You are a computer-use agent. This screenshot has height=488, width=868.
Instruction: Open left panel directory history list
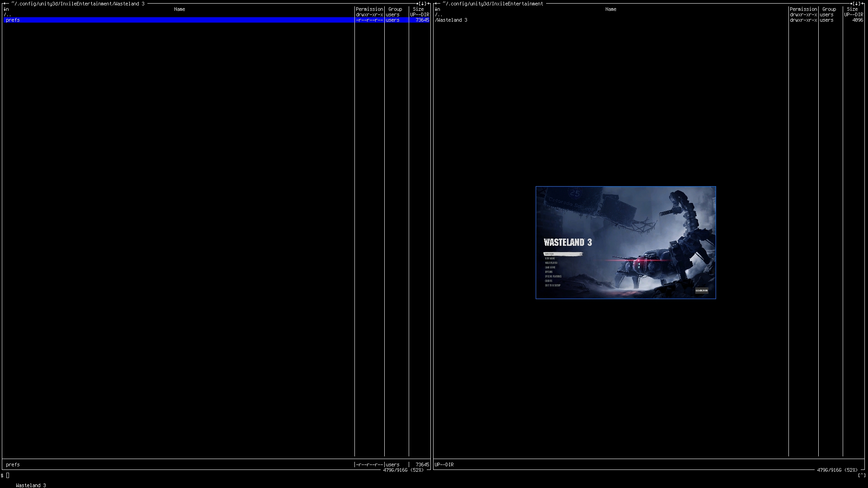pos(423,4)
